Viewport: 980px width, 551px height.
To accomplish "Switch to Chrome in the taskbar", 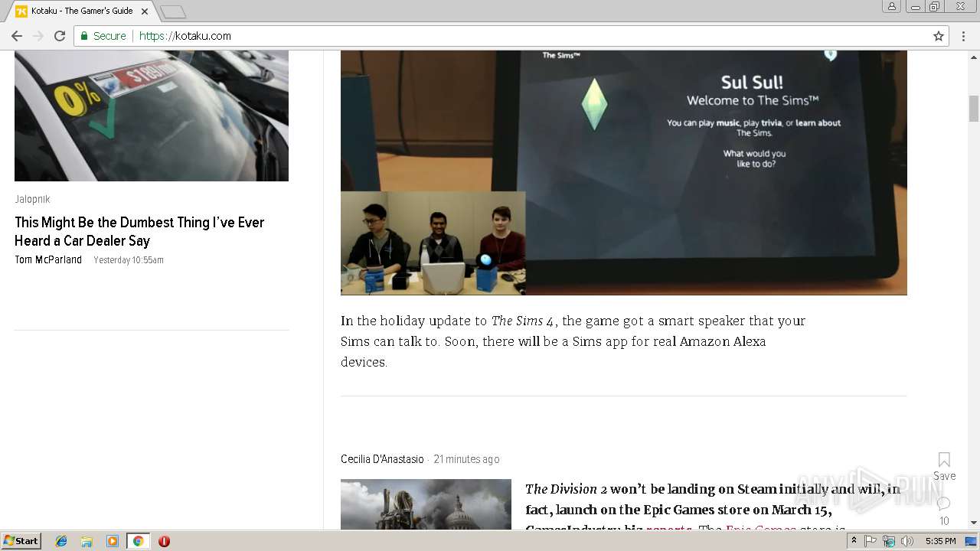I will (x=138, y=541).
